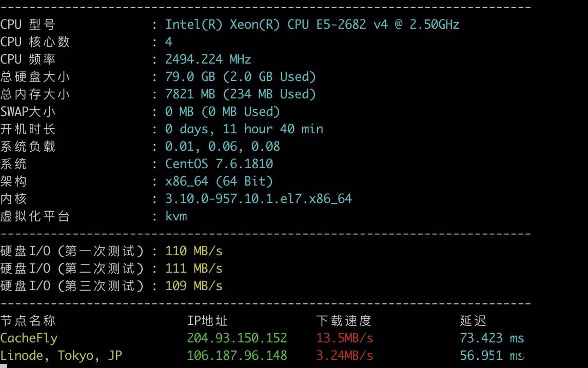Click the '节点名称' column header

28,321
